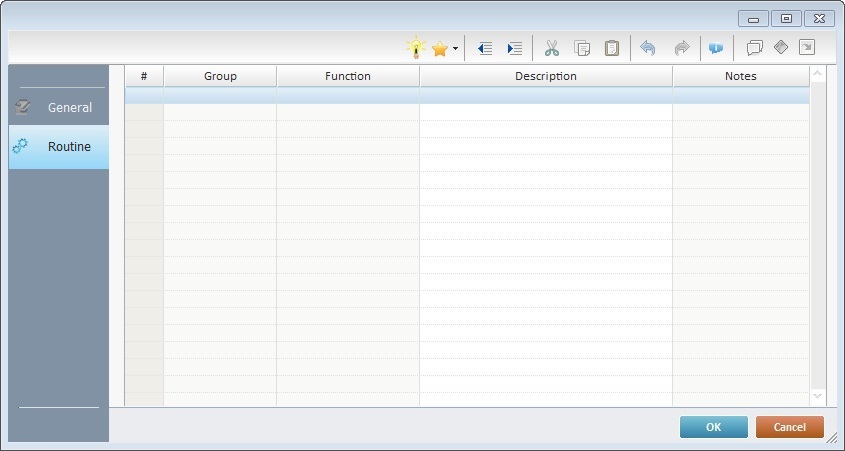Cut selection with the scissors icon

(x=552, y=48)
